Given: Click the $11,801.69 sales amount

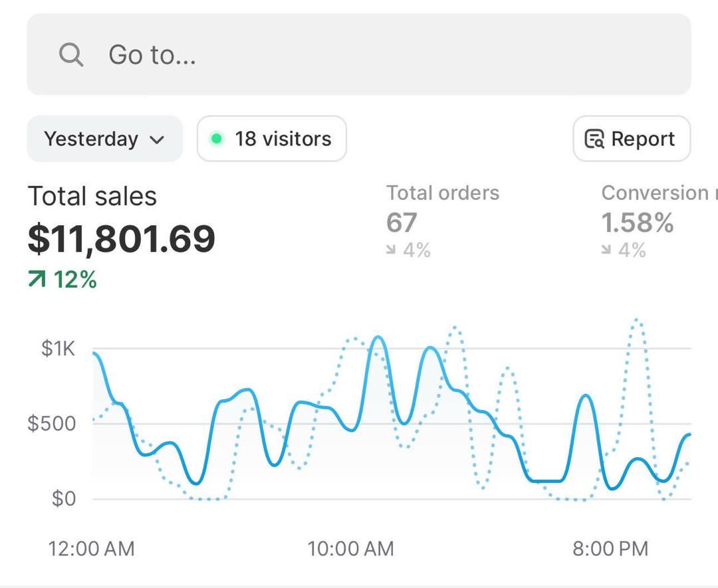Looking at the screenshot, I should 122,239.
